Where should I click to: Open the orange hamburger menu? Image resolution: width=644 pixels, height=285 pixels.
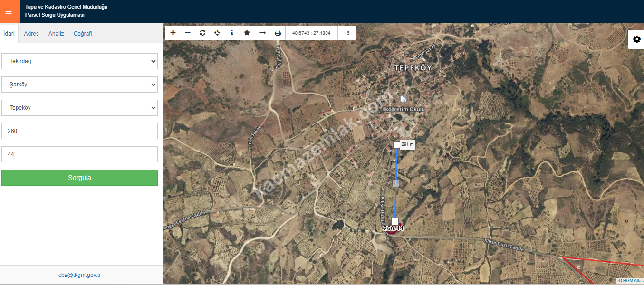coord(9,12)
